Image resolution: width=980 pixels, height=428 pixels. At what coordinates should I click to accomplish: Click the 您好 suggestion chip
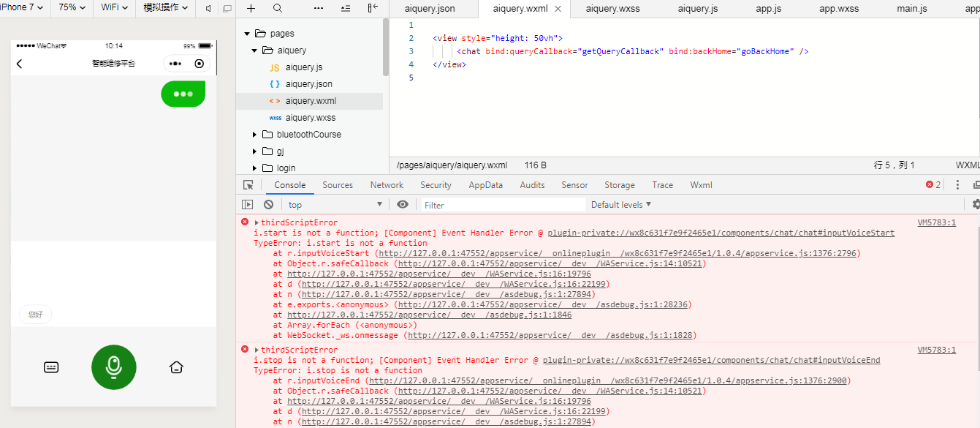(x=35, y=315)
